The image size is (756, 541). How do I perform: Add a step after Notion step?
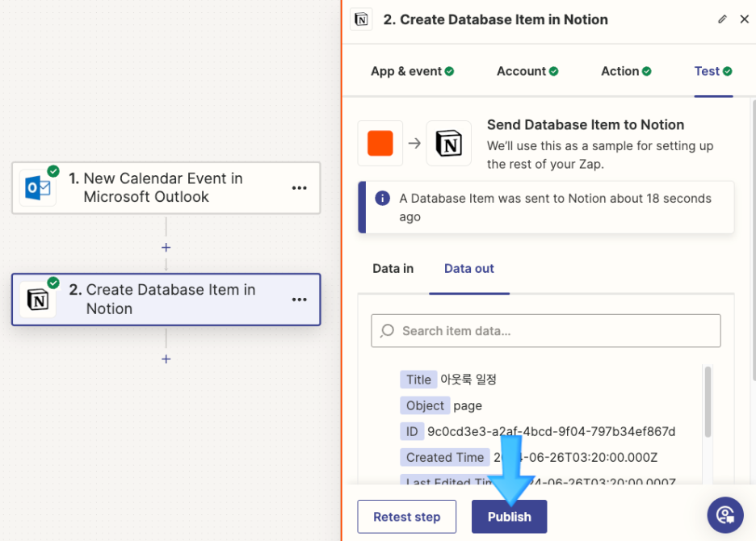click(x=166, y=359)
